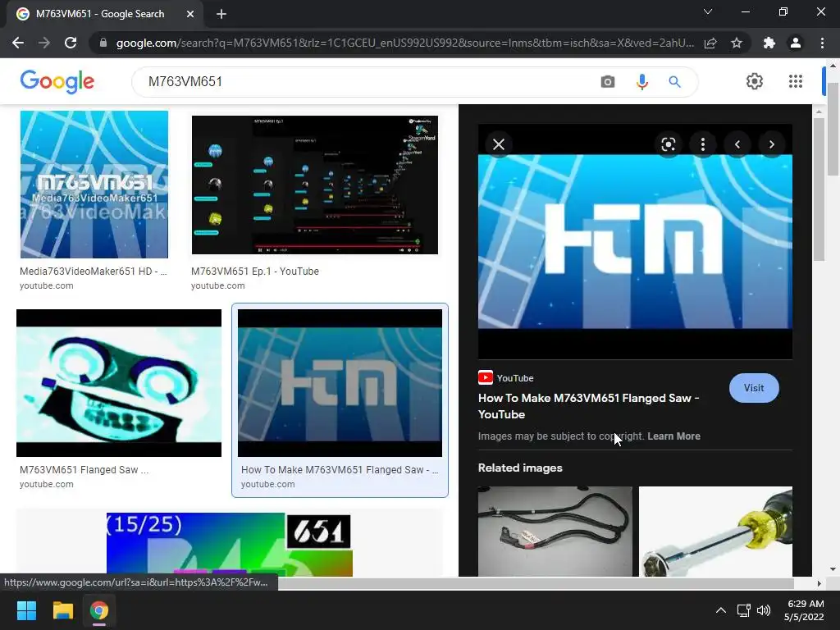Click the share page icon in address bar

coord(710,43)
